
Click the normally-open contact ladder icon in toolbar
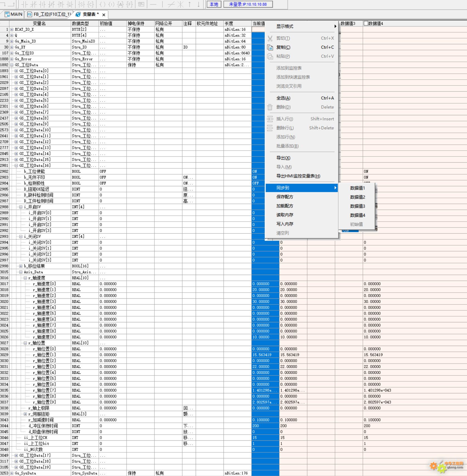pos(24,4)
